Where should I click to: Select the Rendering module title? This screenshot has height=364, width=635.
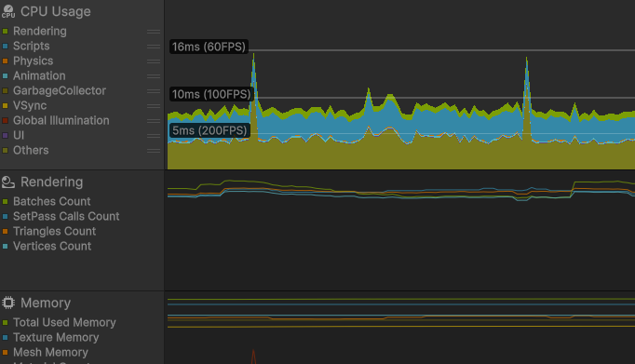click(52, 182)
